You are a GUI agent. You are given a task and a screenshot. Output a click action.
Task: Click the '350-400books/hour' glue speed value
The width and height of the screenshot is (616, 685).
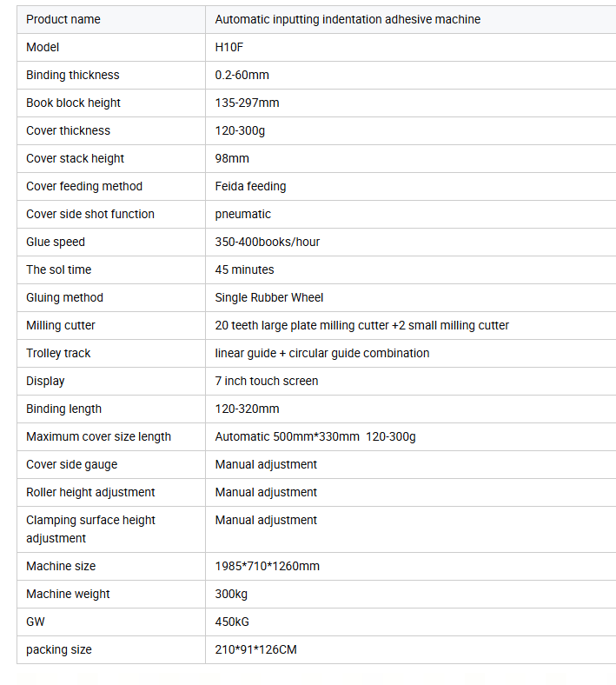click(268, 242)
